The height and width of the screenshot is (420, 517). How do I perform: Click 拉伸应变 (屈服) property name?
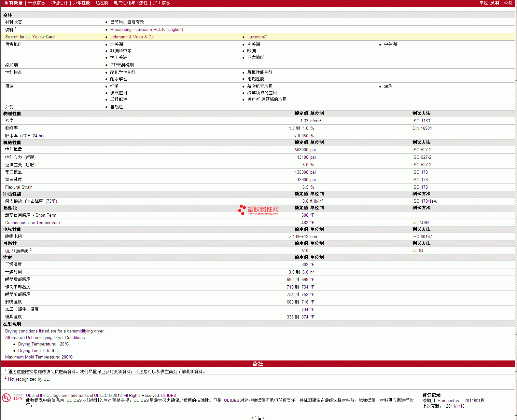[x=20, y=165]
